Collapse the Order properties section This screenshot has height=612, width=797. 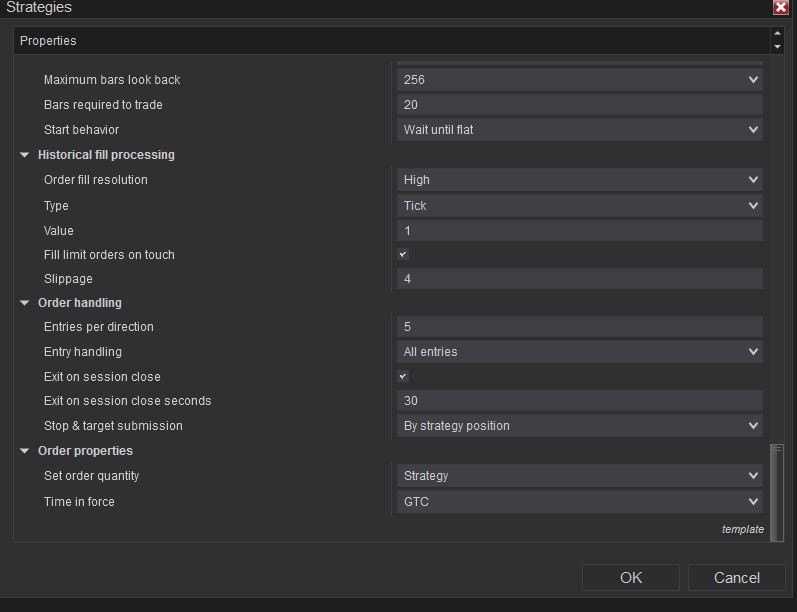coord(25,451)
